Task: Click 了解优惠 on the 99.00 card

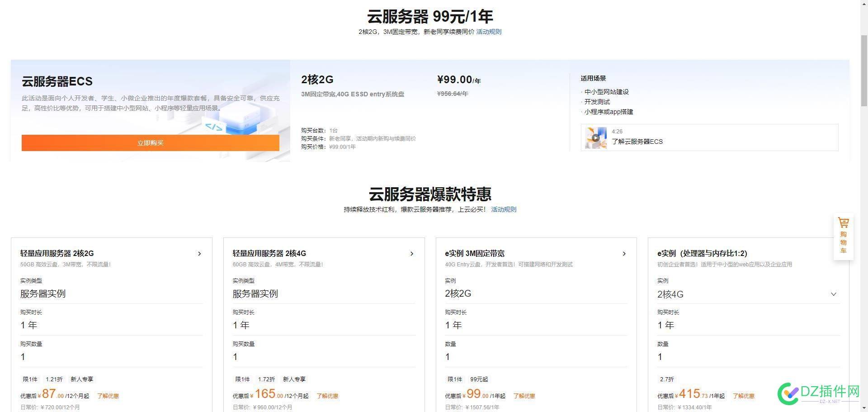Action: 524,396
